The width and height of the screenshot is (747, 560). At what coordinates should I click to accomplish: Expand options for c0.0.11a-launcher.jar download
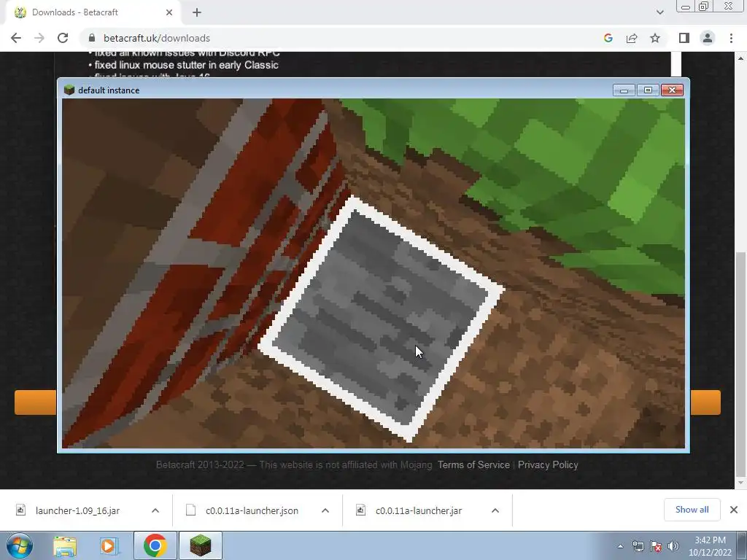495,510
